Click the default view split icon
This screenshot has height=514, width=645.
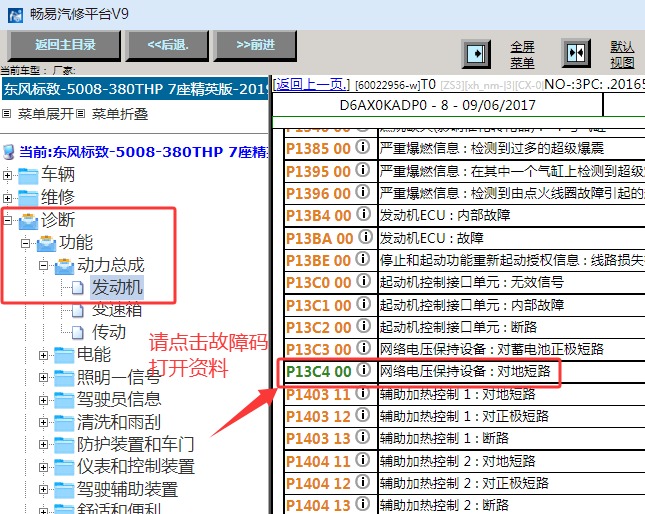tap(576, 53)
